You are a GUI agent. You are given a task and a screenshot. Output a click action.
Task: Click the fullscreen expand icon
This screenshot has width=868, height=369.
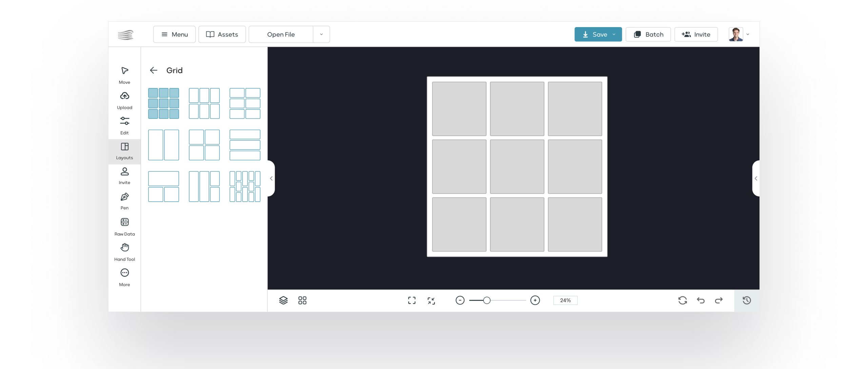pos(412,300)
